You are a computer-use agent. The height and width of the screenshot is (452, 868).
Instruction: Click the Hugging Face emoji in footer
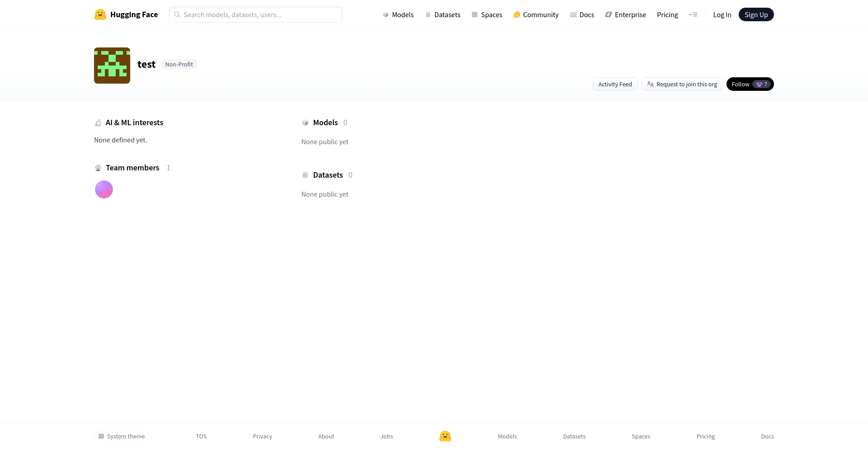tap(445, 436)
